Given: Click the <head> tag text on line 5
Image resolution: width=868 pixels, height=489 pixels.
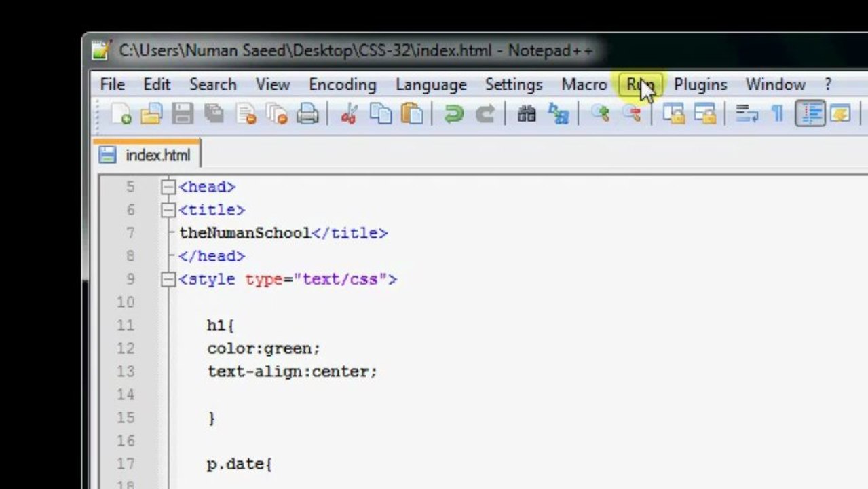Looking at the screenshot, I should [x=207, y=187].
